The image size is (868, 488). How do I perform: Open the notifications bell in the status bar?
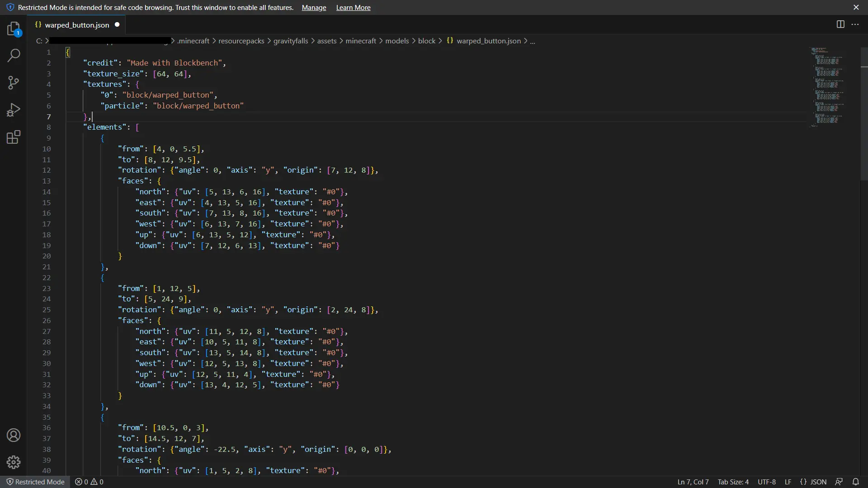[x=855, y=482]
